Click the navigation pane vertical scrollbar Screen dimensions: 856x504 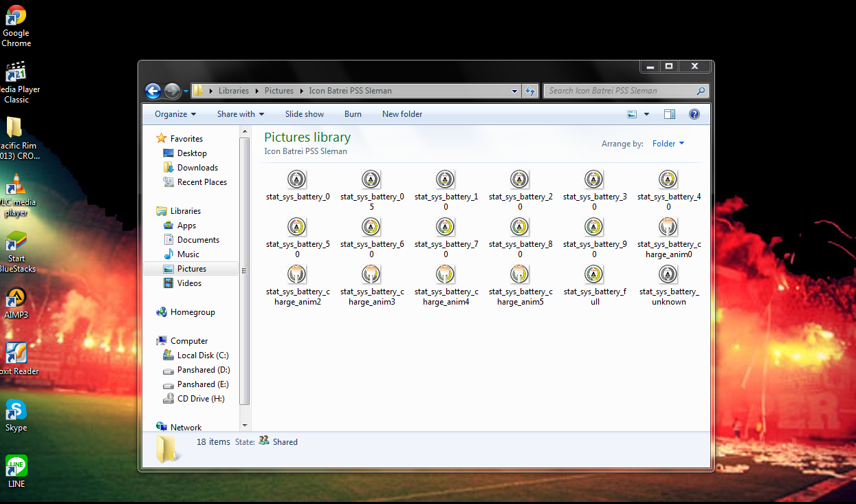[x=244, y=270]
